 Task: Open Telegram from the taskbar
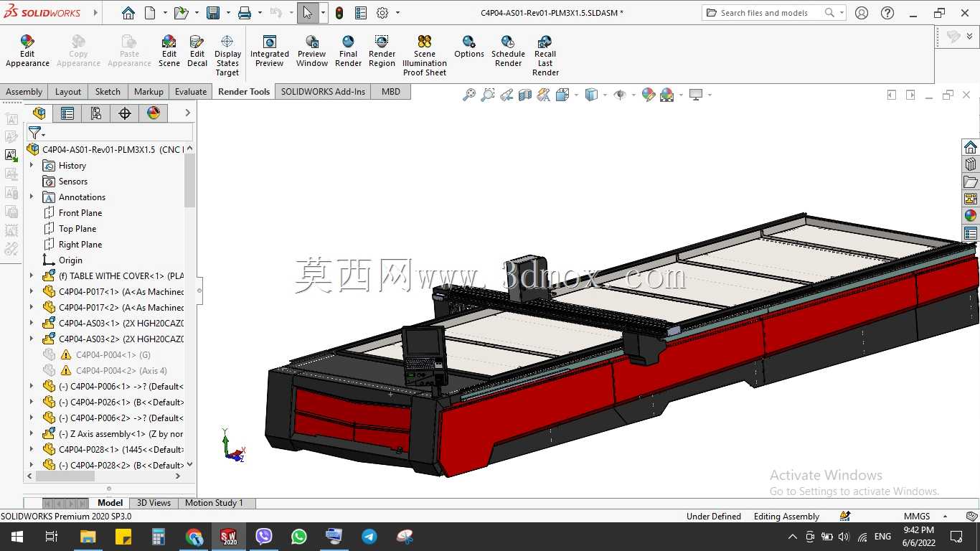369,537
